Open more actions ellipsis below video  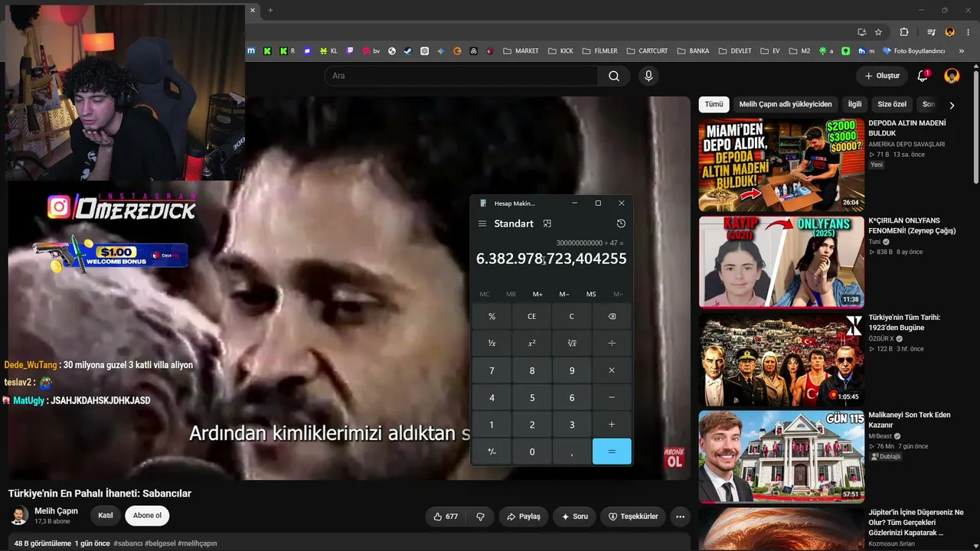coord(680,517)
